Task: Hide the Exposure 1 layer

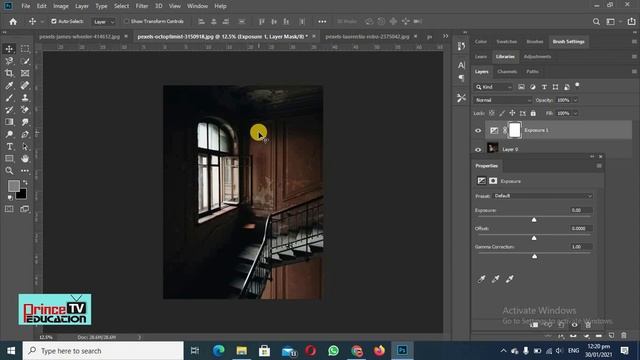Action: (478, 131)
